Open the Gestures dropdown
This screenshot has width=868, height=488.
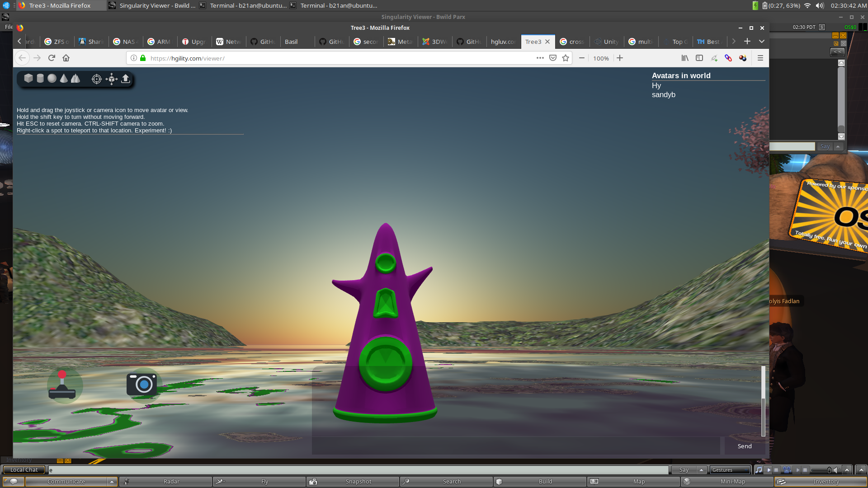pyautogui.click(x=730, y=470)
